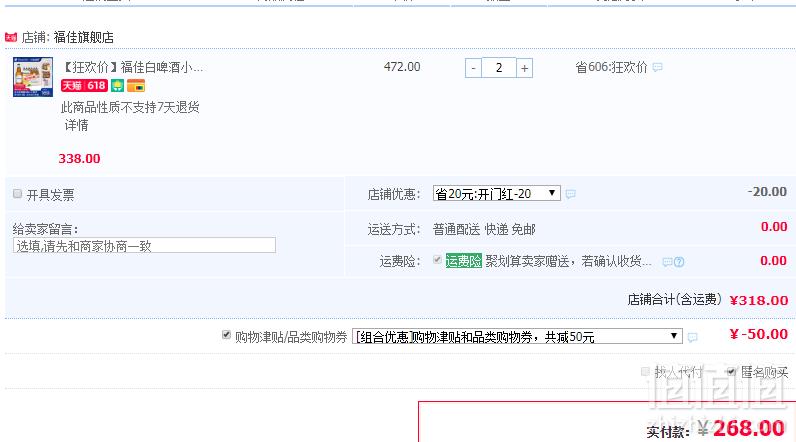This screenshot has height=442, width=796.
Task: Click the quantity field showing 2
Action: tap(499, 68)
